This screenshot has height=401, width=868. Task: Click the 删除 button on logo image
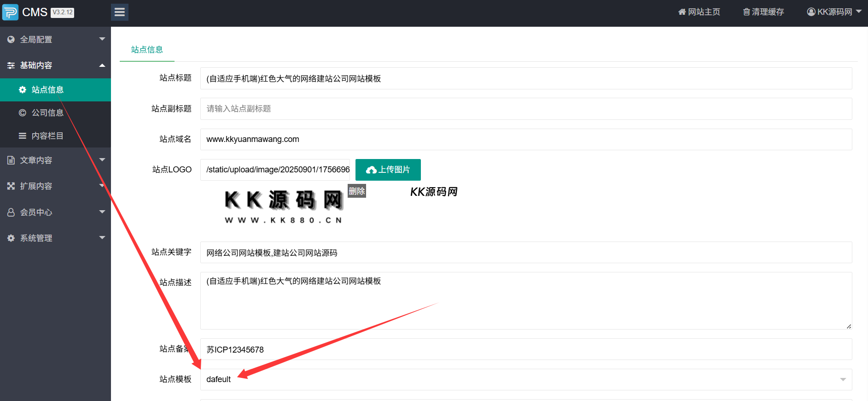point(357,191)
